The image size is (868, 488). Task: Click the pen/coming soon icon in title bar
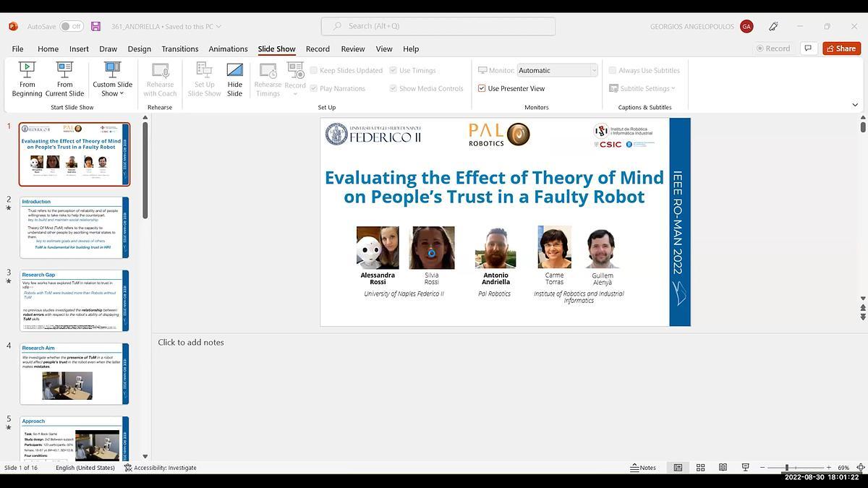click(773, 26)
